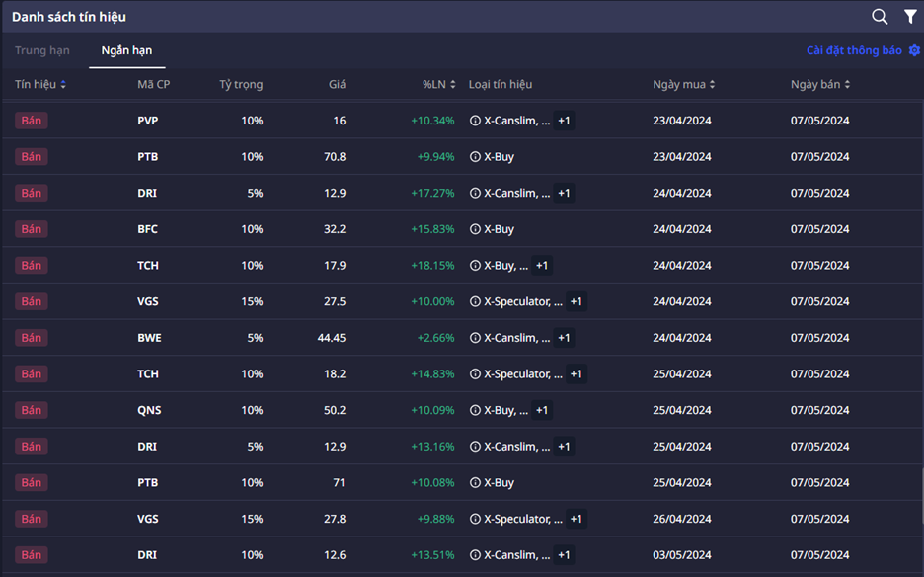Expand +1 badge in VGS 27.5 row
Viewport: 924px width, 577px height.
point(577,301)
